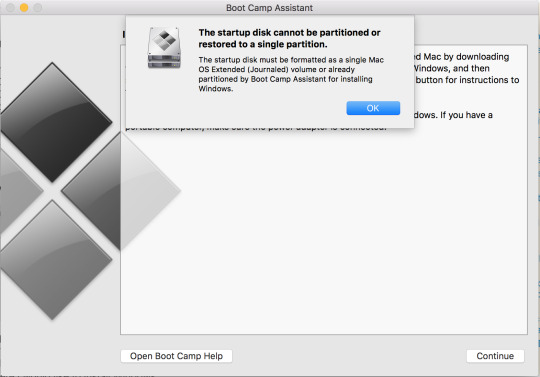Open Boot Camp Help

point(176,356)
